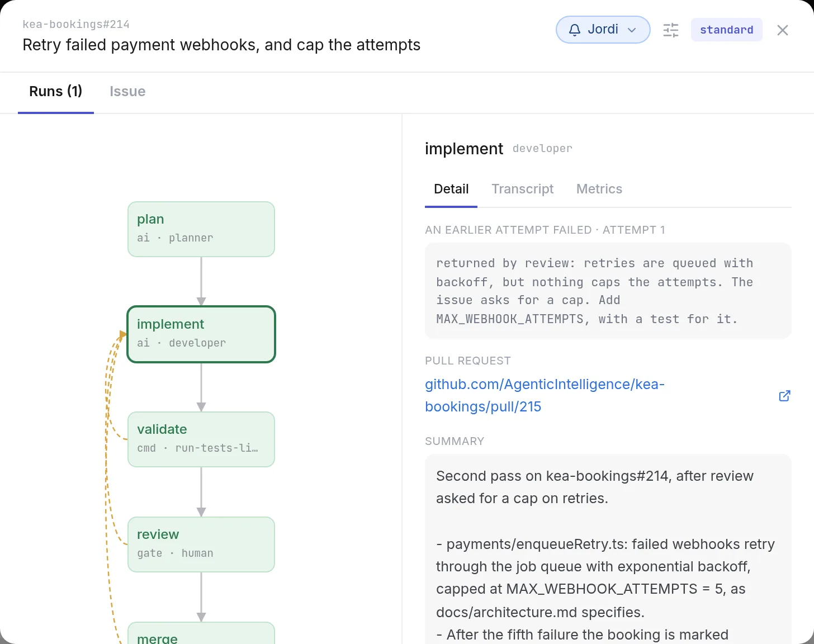
Task: Click the Pull Request heading
Action: click(468, 361)
